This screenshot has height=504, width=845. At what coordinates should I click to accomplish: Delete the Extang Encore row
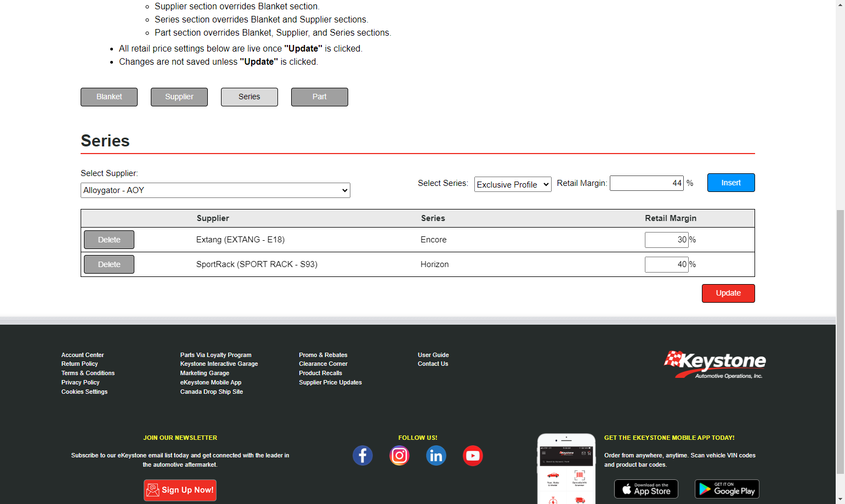109,240
